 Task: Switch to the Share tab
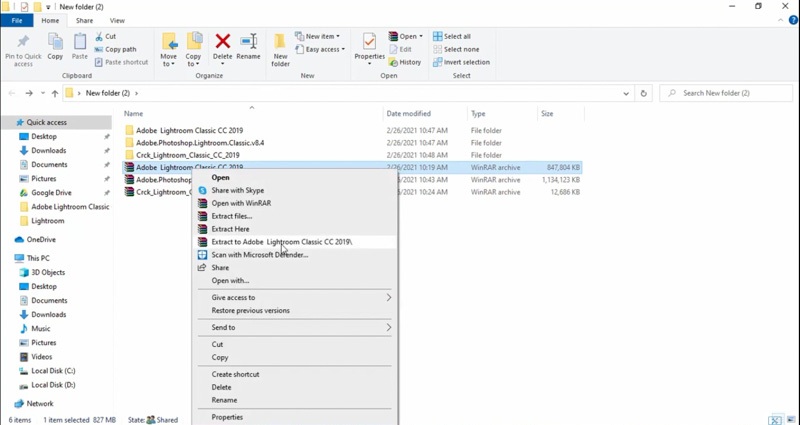pos(84,21)
